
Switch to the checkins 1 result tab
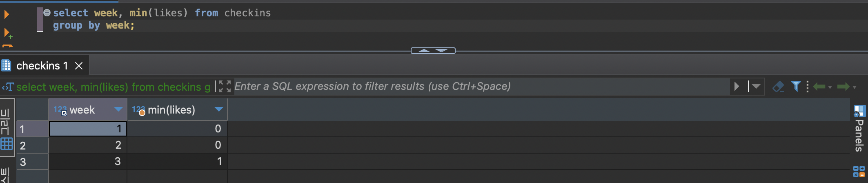pyautogui.click(x=42, y=66)
